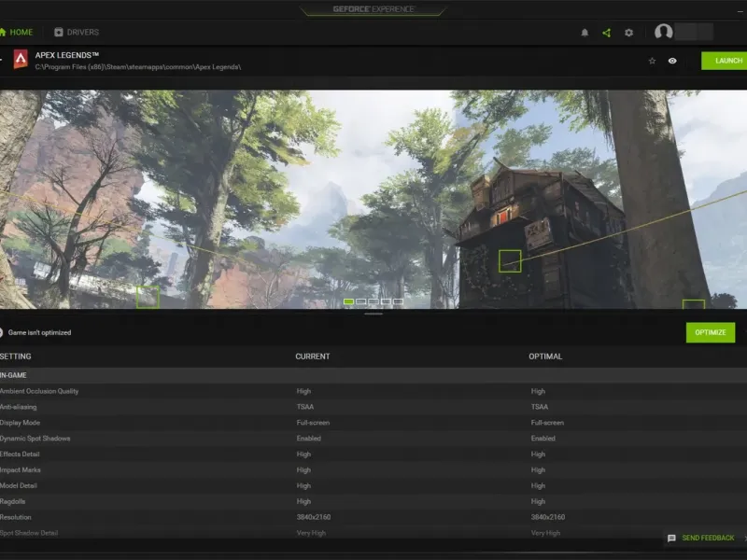Click current Anti-aliasing value TSAA

tap(305, 407)
